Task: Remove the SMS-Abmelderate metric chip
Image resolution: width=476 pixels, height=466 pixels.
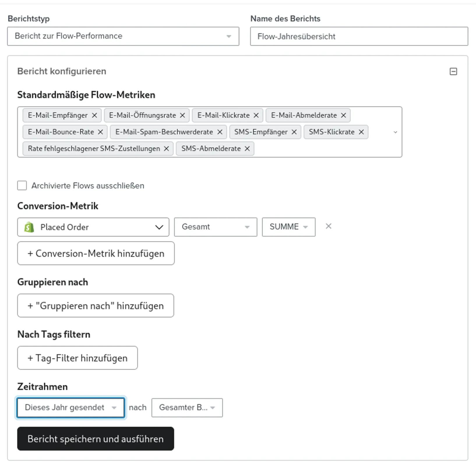Action: tap(247, 149)
